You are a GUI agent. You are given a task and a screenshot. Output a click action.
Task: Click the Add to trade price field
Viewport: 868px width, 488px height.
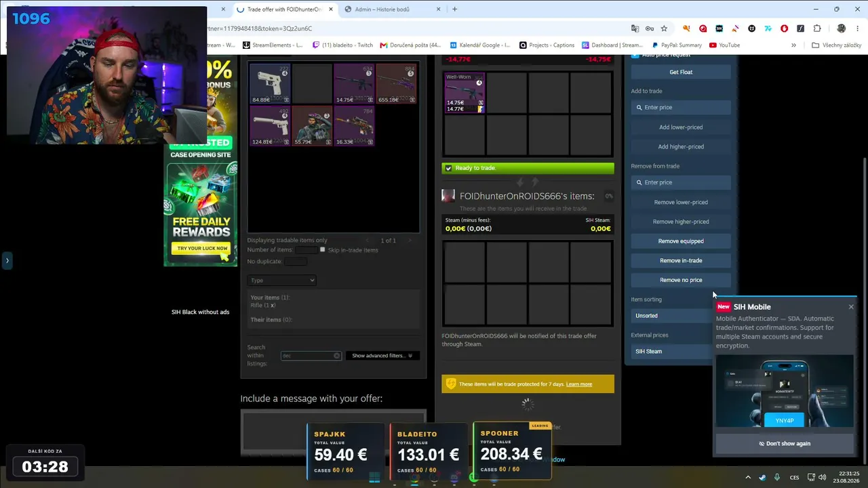pos(681,108)
